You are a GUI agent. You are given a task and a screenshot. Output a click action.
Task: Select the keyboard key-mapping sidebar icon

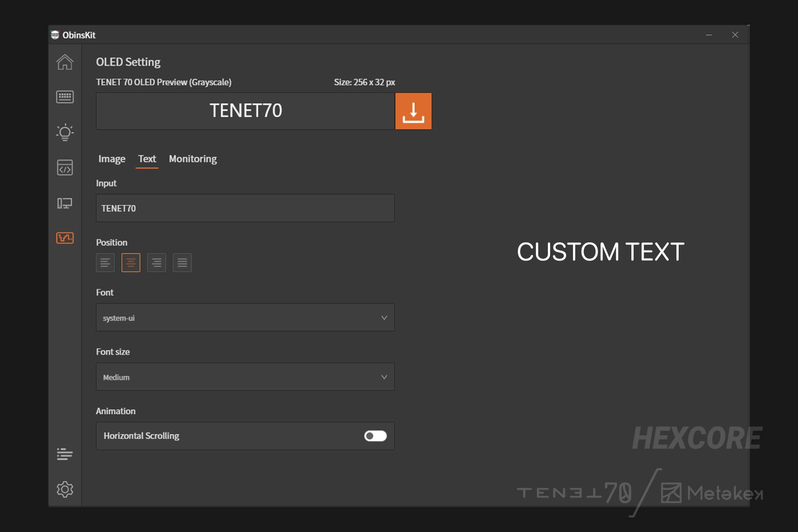[65, 97]
